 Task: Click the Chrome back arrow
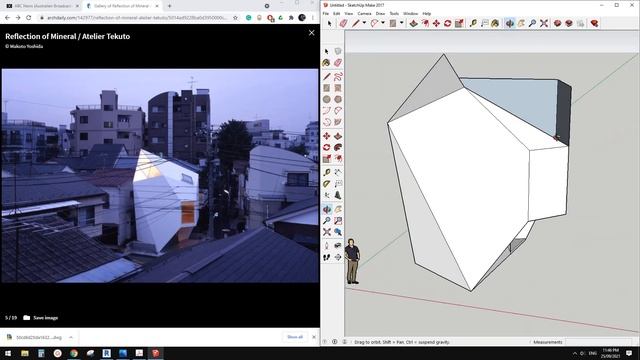pyautogui.click(x=7, y=18)
